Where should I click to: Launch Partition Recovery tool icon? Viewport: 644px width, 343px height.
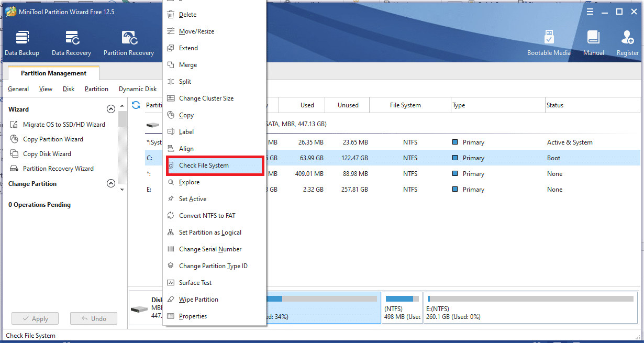(x=129, y=39)
